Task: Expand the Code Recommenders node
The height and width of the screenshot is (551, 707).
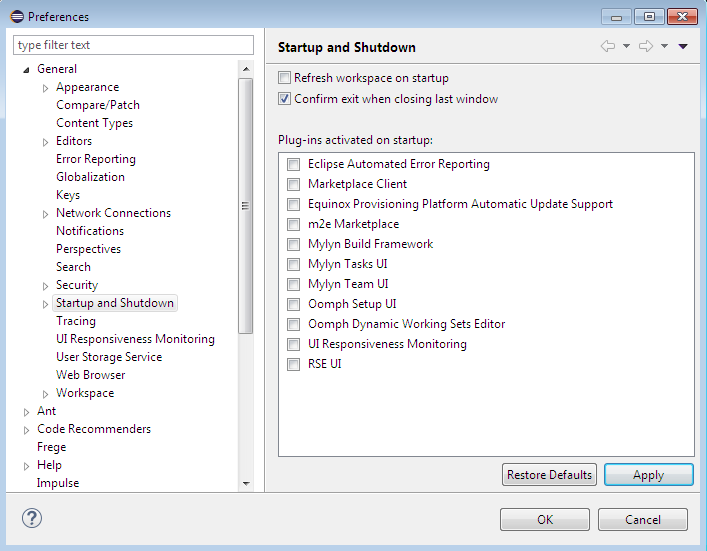Action: tap(27, 430)
